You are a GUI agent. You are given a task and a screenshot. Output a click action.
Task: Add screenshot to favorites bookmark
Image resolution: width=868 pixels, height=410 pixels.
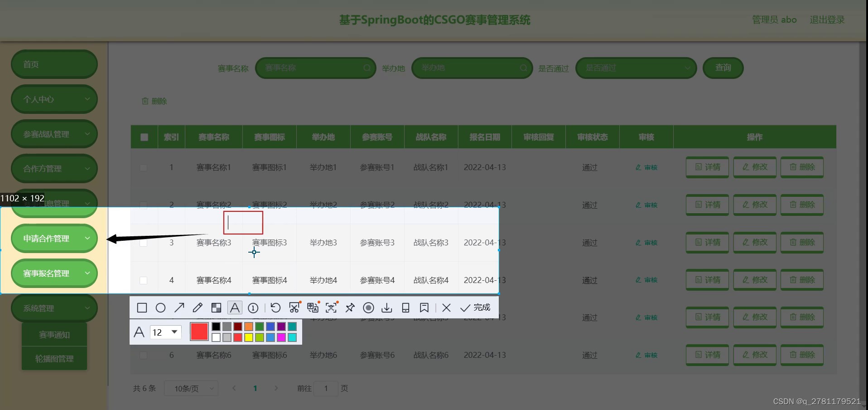pyautogui.click(x=424, y=308)
